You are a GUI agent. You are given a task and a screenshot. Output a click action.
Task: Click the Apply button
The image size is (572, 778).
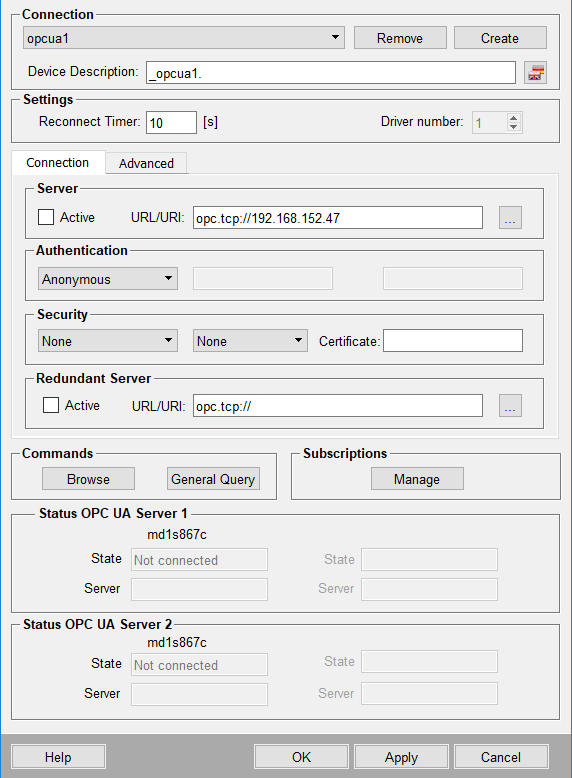(x=401, y=757)
